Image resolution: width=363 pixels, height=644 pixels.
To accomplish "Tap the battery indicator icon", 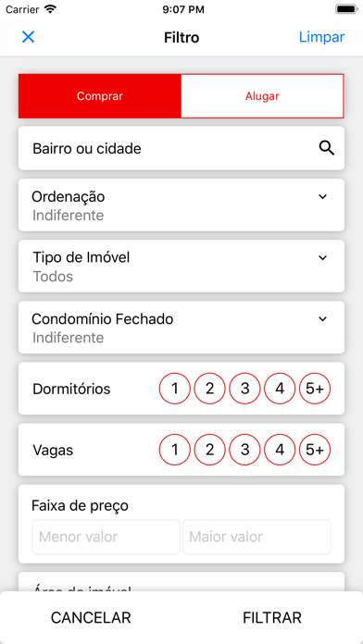I will click(346, 9).
